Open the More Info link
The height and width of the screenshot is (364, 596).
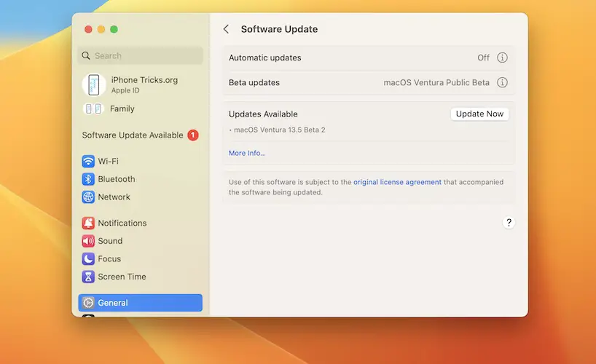pyautogui.click(x=247, y=154)
